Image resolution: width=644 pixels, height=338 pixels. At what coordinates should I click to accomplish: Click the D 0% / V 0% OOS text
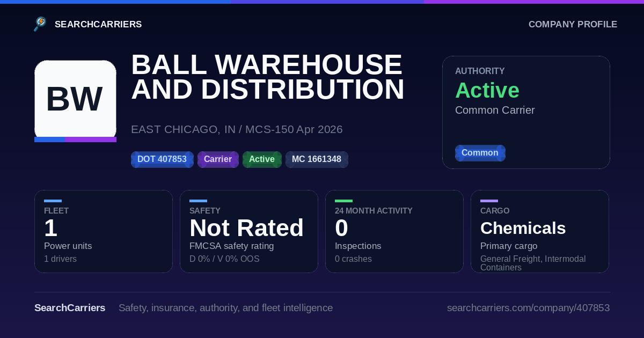pyautogui.click(x=224, y=259)
